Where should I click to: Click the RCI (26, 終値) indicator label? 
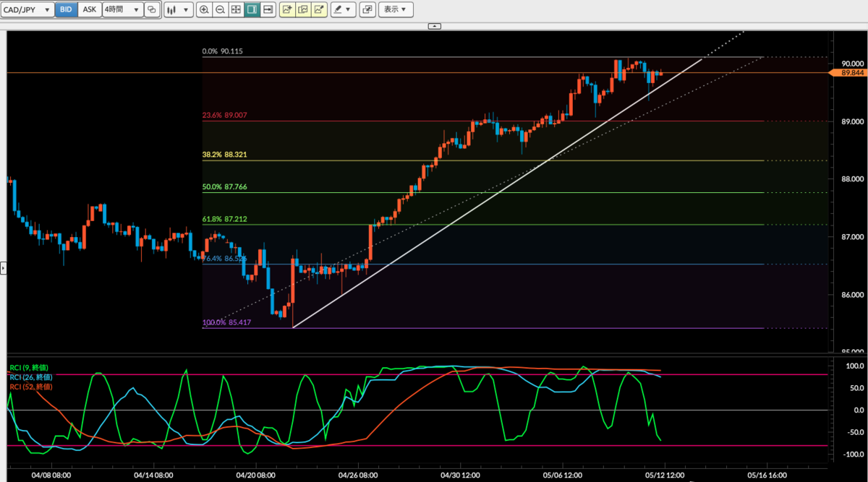coord(33,376)
